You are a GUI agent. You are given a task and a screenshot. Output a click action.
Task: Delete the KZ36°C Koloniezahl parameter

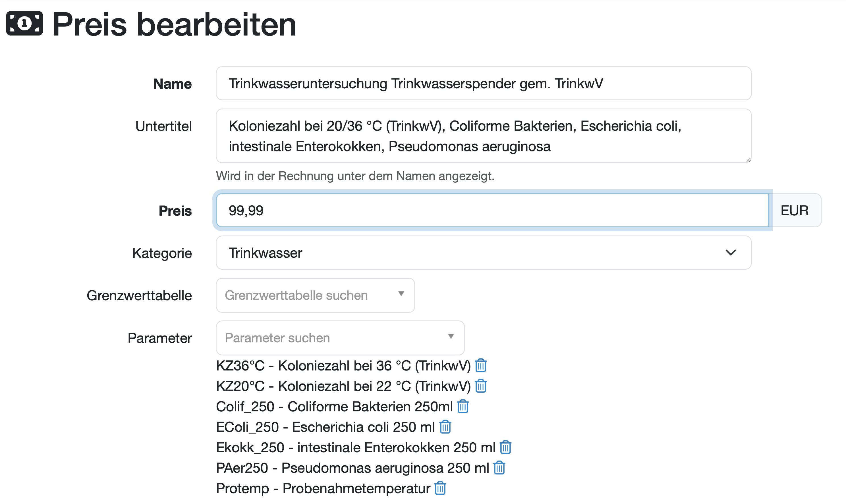(x=480, y=366)
